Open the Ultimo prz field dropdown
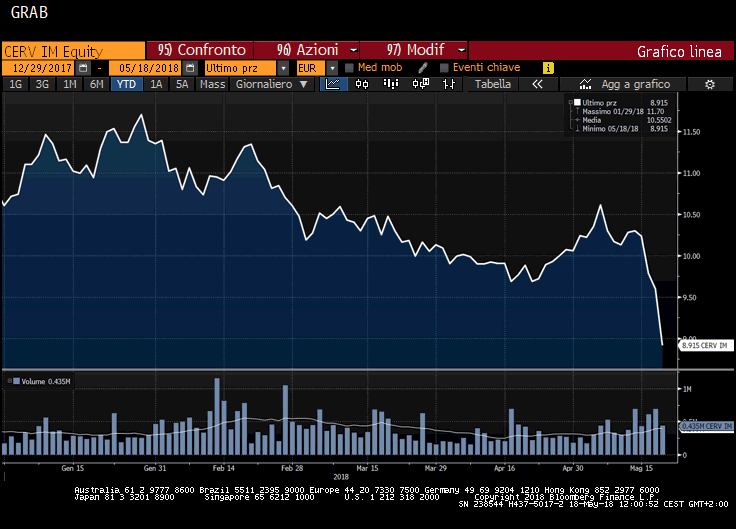 click(x=283, y=68)
